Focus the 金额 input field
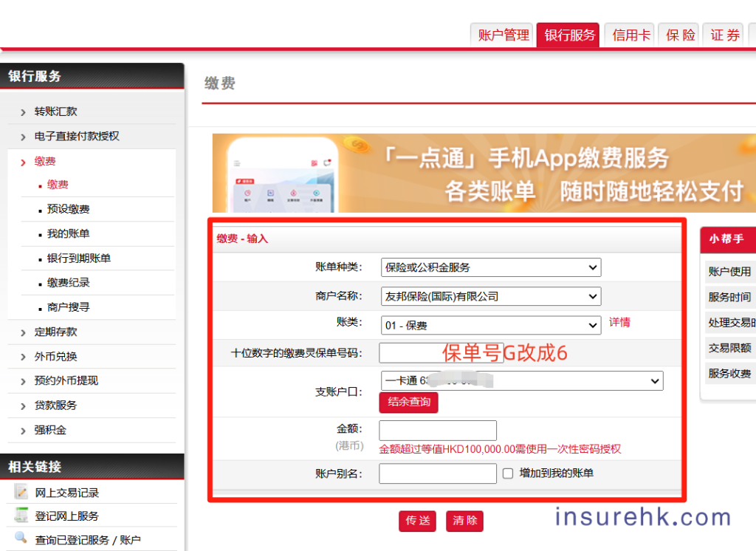Screen dimensions: 756x551 tap(437, 431)
